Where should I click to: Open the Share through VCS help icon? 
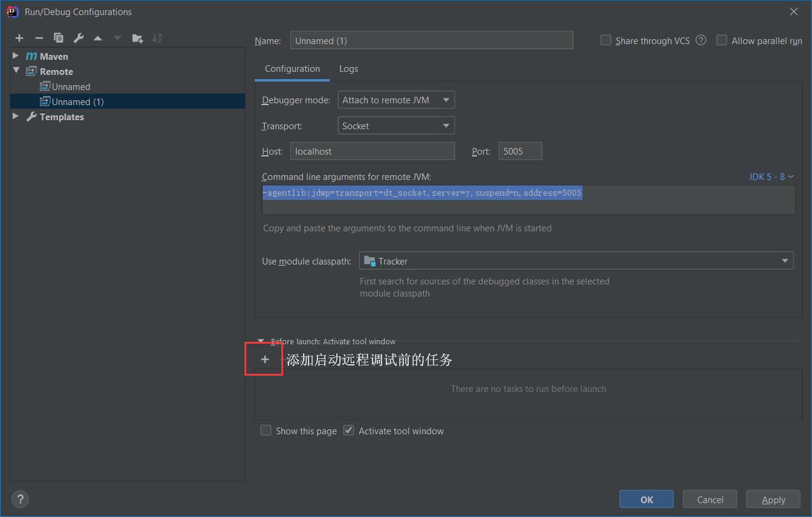click(701, 40)
